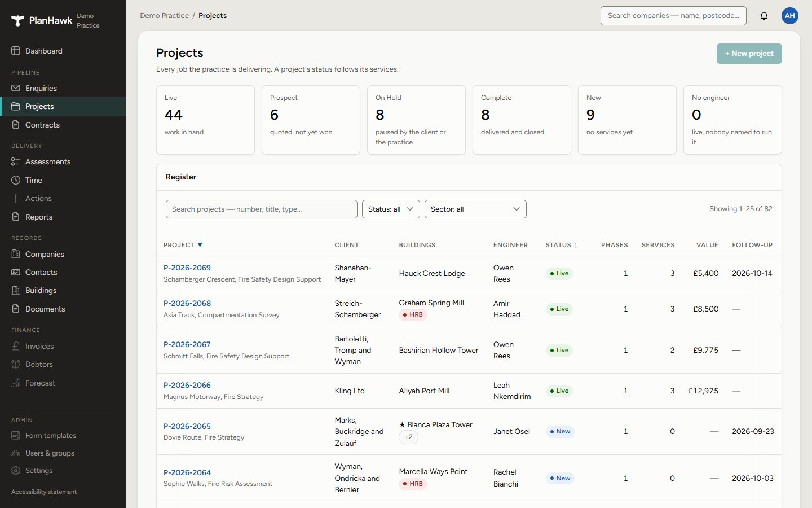Open project P-2026-2066 link
Screen dimensions: 812x508
point(187,385)
